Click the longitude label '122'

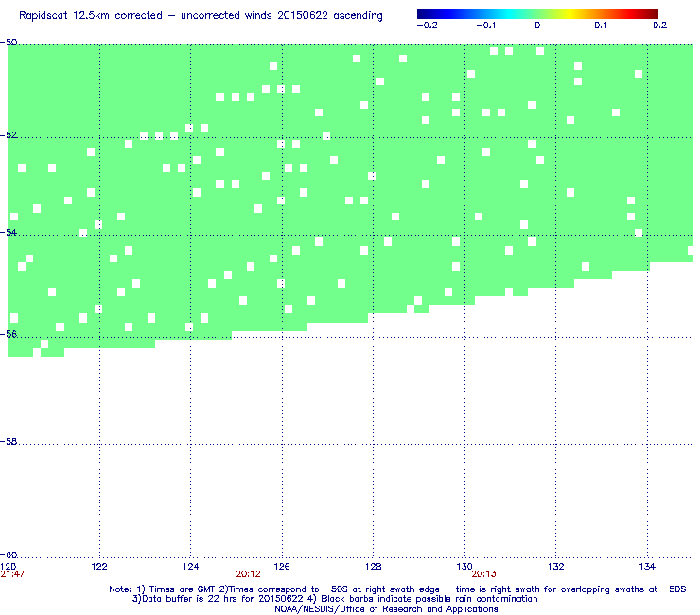tap(99, 567)
